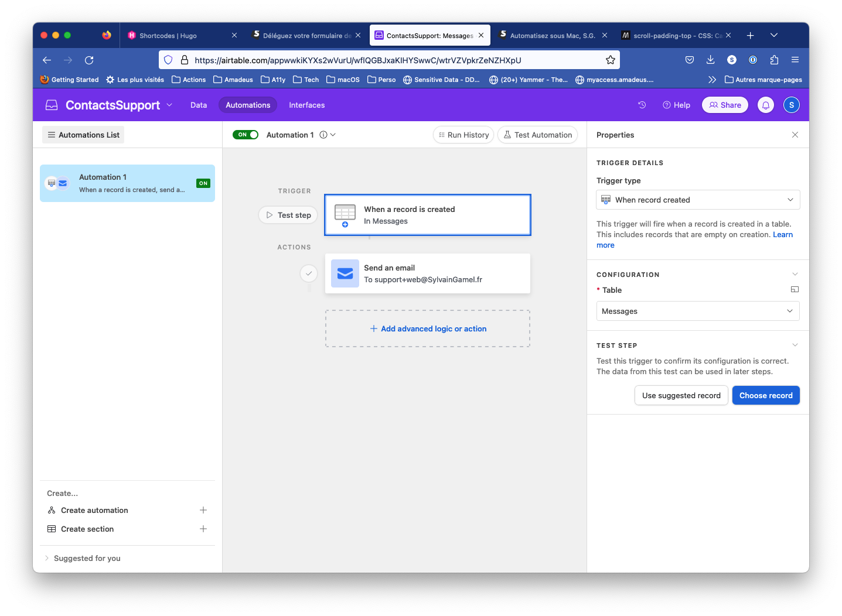The width and height of the screenshot is (842, 616).
Task: Switch to the Data tab
Action: coord(199,105)
